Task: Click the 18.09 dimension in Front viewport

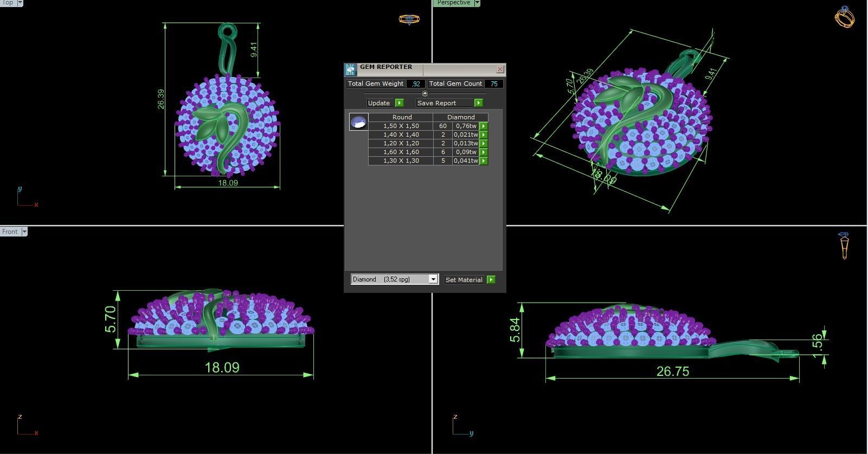Action: (x=222, y=368)
